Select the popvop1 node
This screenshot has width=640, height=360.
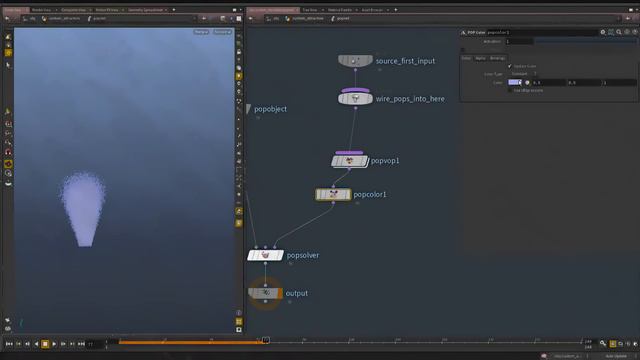point(350,161)
